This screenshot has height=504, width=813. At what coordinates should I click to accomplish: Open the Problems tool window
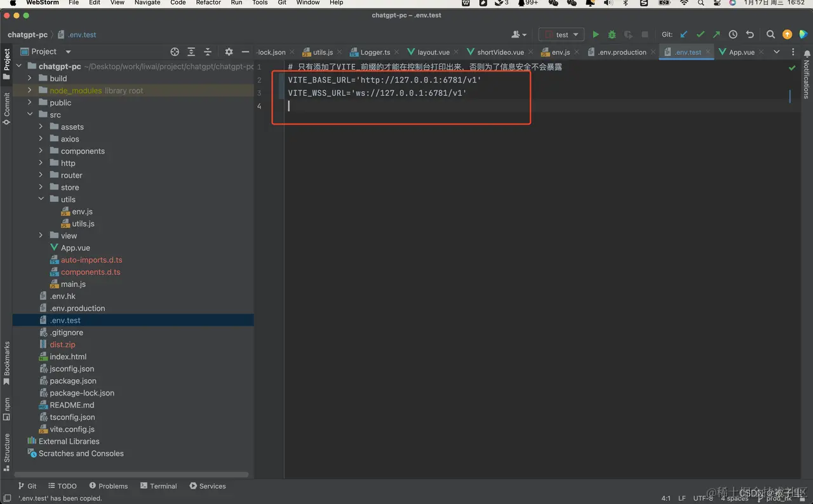pyautogui.click(x=108, y=486)
